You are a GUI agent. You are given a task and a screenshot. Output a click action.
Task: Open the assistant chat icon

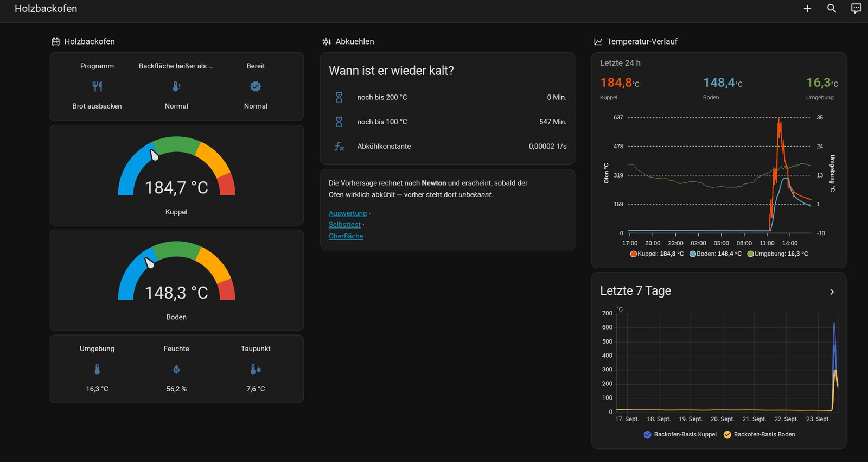856,9
